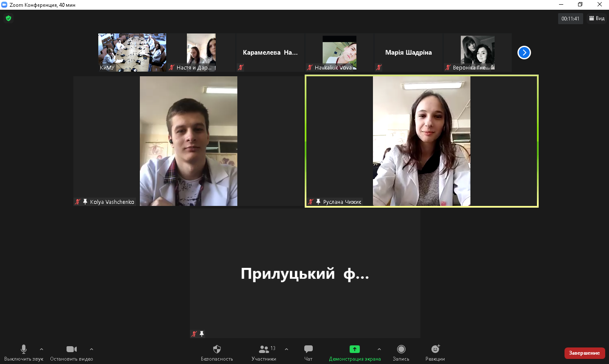
Task: Click Kolya Vashchenko's pinned pin icon
Action: point(85,202)
